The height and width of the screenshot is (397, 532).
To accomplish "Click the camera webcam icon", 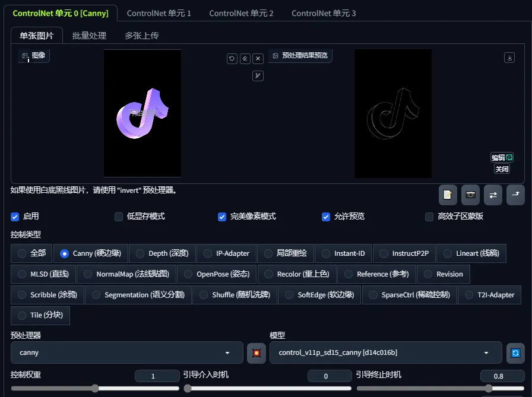I will (470, 195).
